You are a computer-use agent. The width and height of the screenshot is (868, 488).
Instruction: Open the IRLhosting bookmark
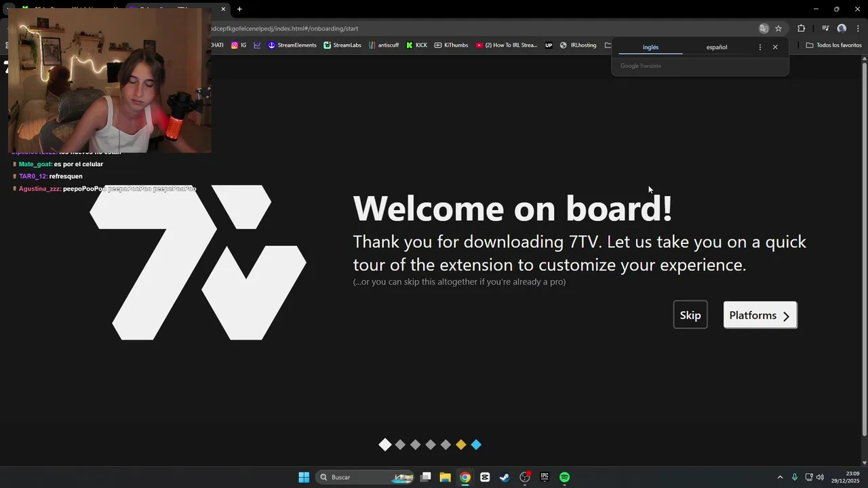(578, 45)
